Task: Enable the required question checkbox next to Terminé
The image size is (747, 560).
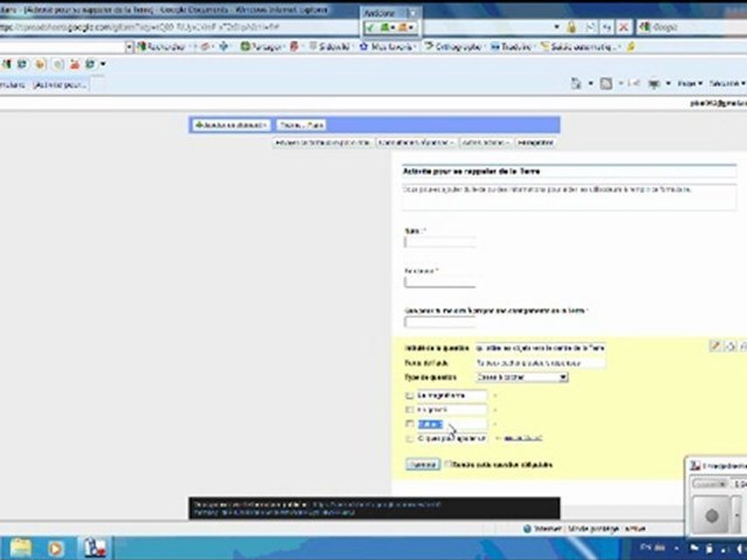Action: [x=448, y=464]
